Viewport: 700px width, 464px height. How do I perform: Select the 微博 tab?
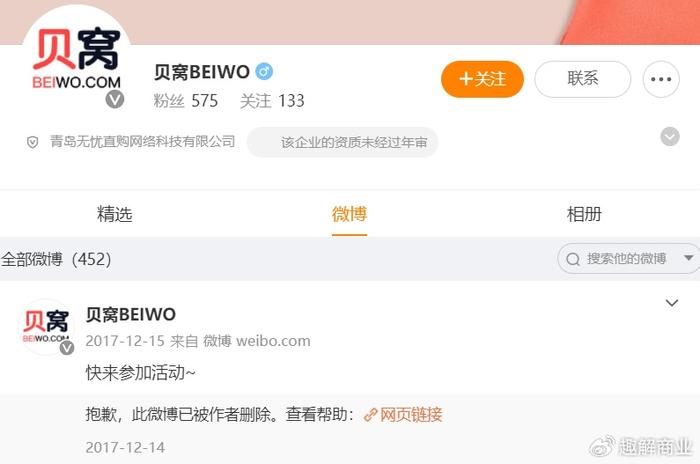click(x=349, y=214)
